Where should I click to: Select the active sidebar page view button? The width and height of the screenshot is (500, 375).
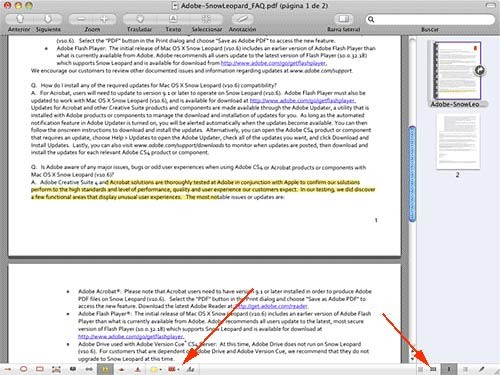click(449, 369)
